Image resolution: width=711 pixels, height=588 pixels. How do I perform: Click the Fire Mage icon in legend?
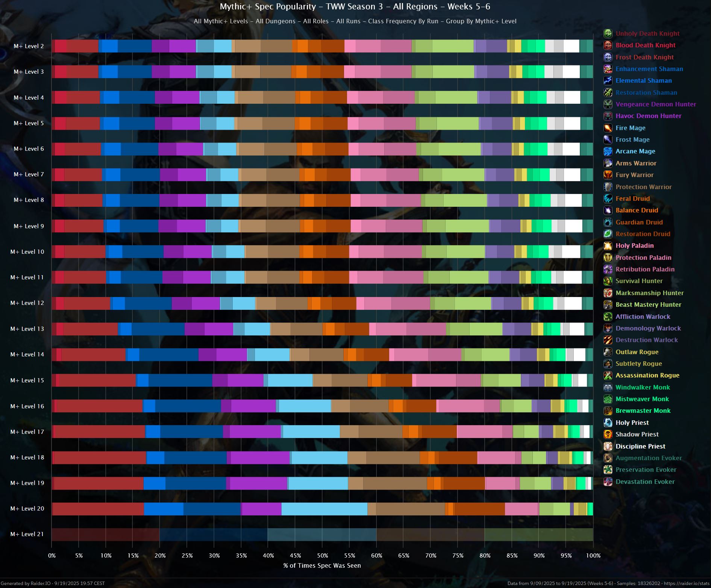click(x=608, y=128)
